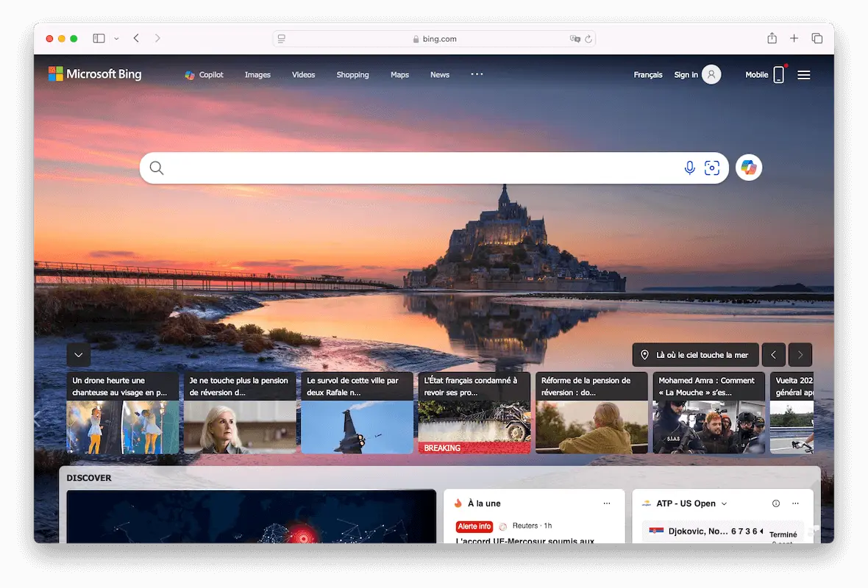Show next background image
Screen dimensions: 868x588
point(800,355)
